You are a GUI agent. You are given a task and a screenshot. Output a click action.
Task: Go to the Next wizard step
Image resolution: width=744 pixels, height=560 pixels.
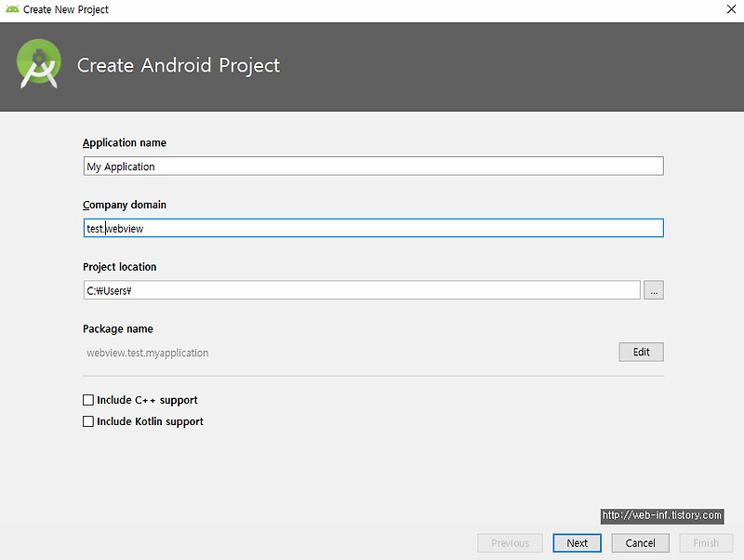pos(577,543)
